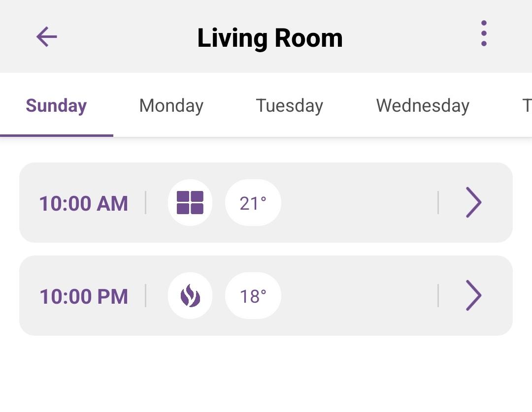
Task: Click the Living Room title
Action: coord(269,38)
